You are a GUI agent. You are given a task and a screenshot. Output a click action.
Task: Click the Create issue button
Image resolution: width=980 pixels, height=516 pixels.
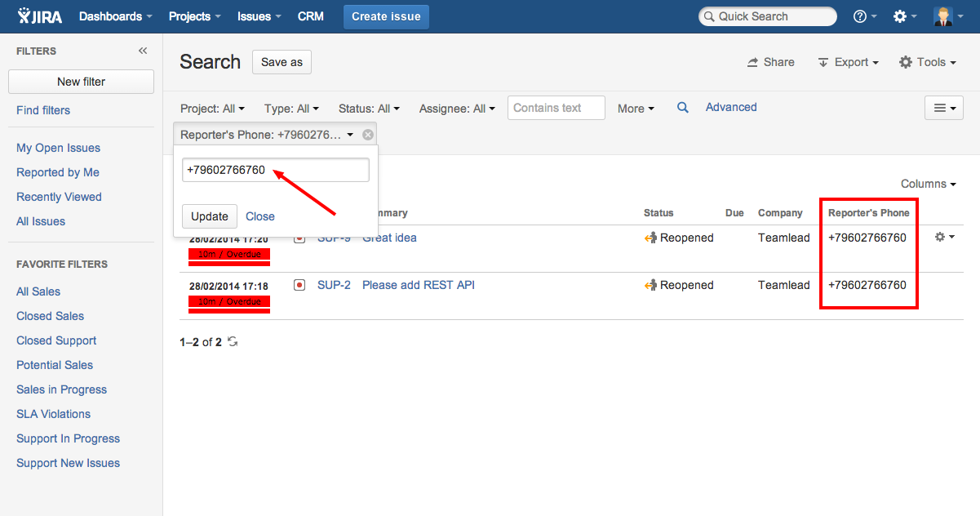pyautogui.click(x=386, y=16)
